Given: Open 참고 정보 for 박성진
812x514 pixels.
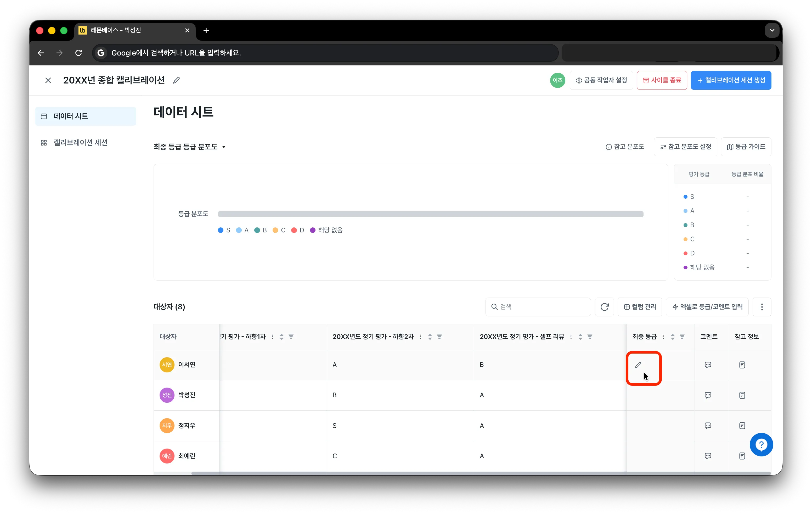Looking at the screenshot, I should (742, 395).
